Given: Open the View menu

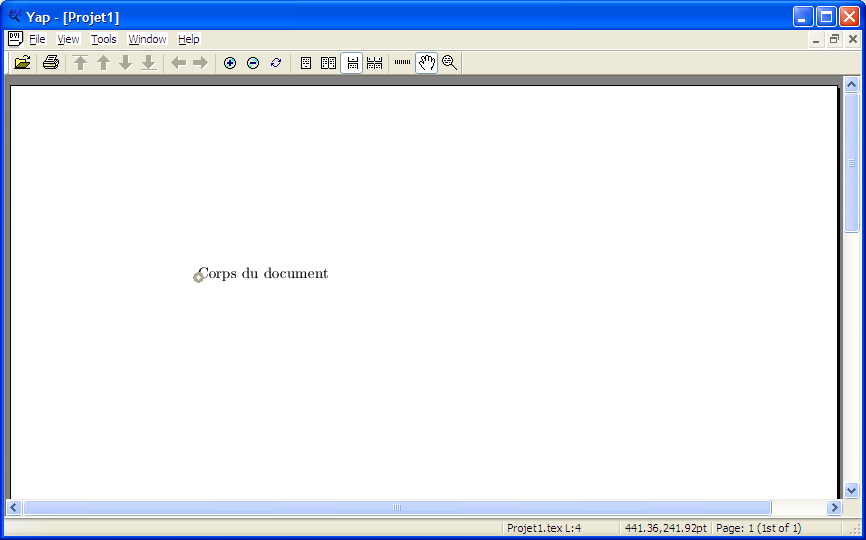Looking at the screenshot, I should point(68,39).
